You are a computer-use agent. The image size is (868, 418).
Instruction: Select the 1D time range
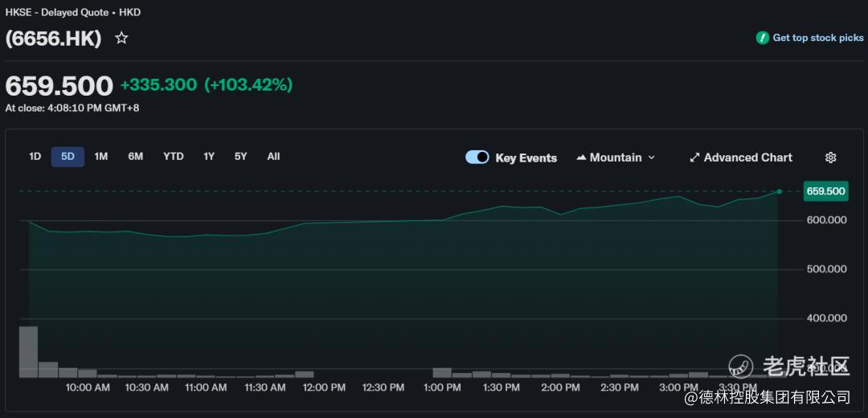pyautogui.click(x=35, y=157)
